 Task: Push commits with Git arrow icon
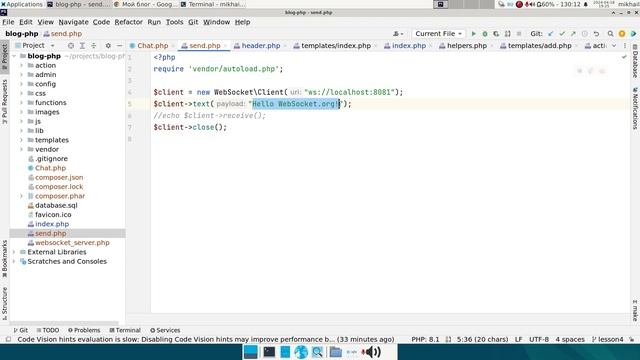point(573,34)
